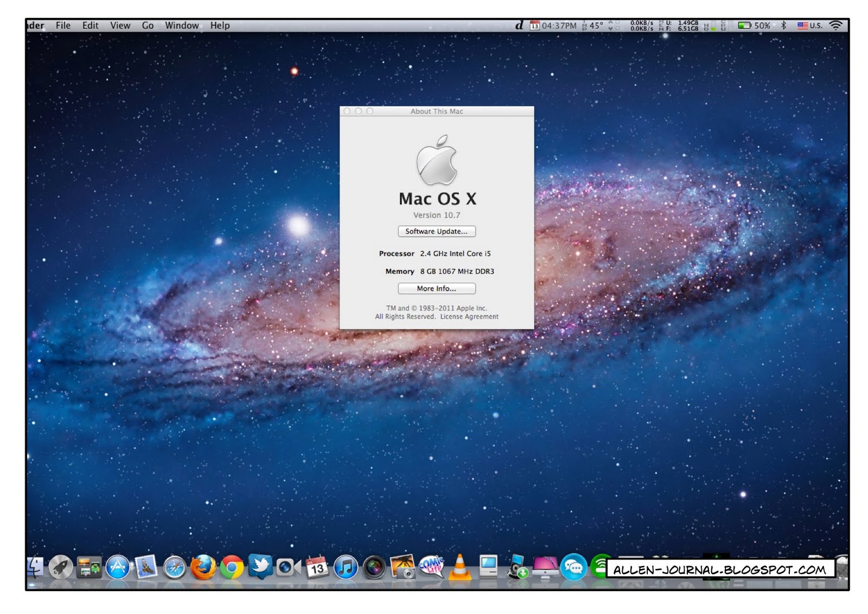Click the 'd' menu bar icon
The image size is (868, 614).
click(519, 26)
